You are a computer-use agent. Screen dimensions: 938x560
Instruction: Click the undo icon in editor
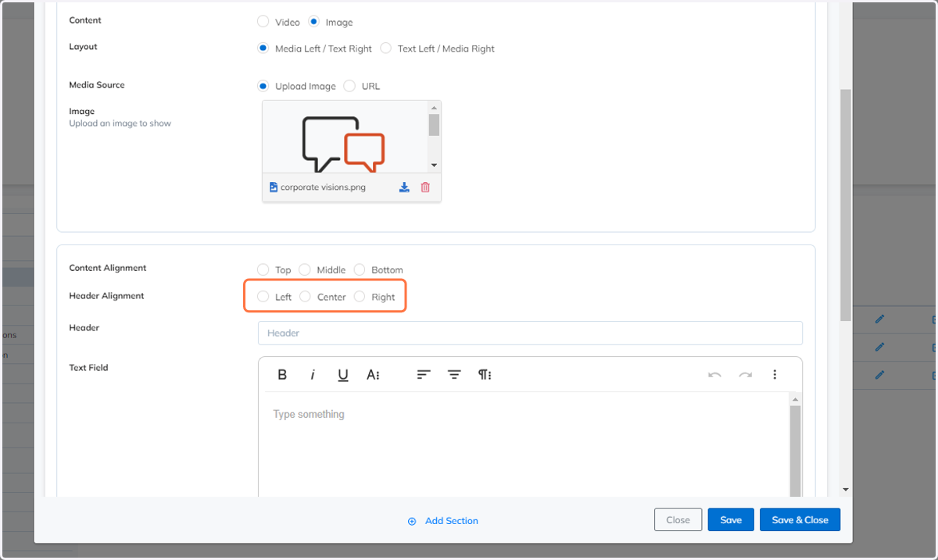(714, 375)
